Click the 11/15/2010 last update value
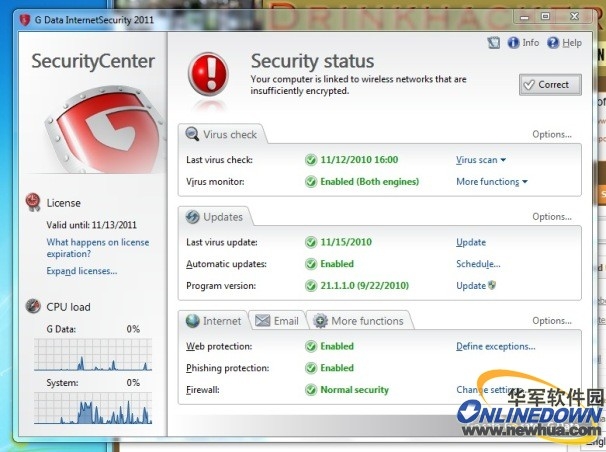606x452 pixels. [x=346, y=242]
